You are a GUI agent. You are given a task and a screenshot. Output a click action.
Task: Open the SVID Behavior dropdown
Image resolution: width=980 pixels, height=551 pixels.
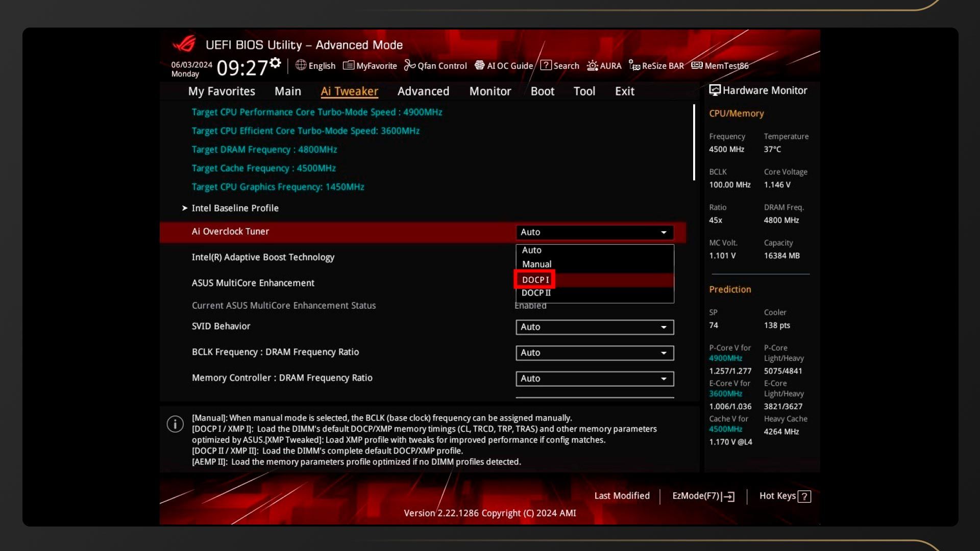[x=595, y=327]
